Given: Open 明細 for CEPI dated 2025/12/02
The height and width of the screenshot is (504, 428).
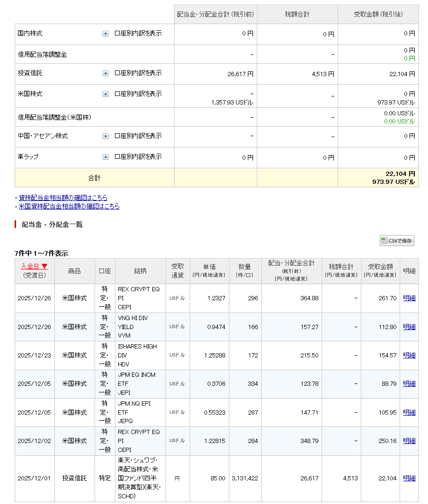Looking at the screenshot, I should coord(409,441).
